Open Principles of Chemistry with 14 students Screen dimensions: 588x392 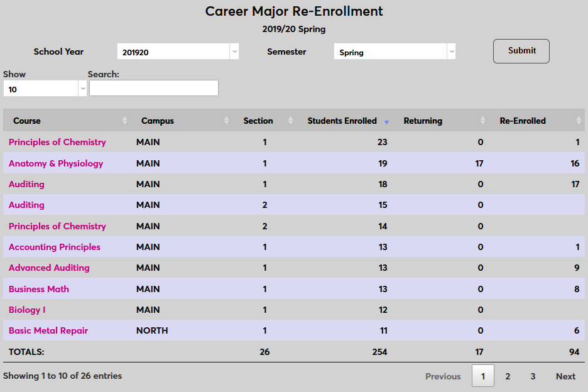[57, 226]
